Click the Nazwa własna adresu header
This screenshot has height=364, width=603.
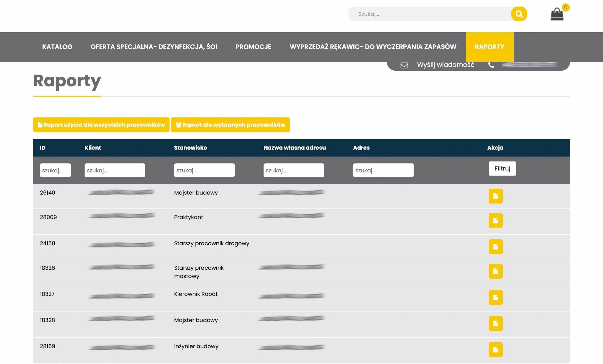click(x=294, y=147)
